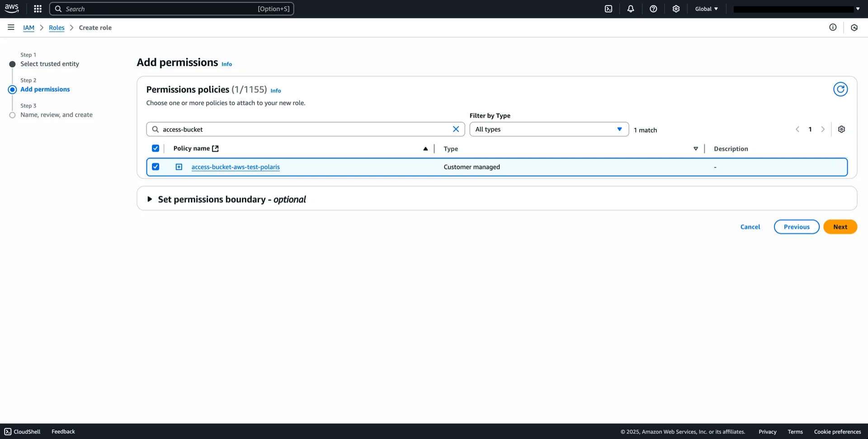Select Step 1 Select trusted entity

pyautogui.click(x=50, y=64)
